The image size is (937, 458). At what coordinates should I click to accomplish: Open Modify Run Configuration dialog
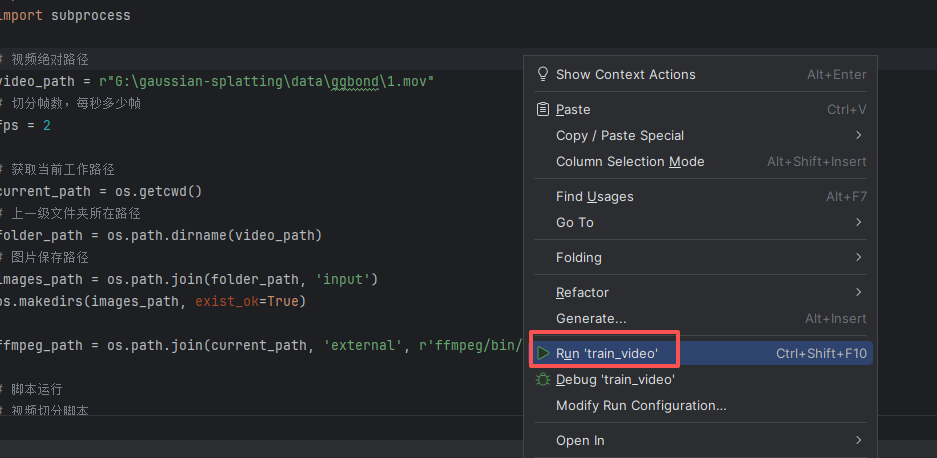coord(641,406)
